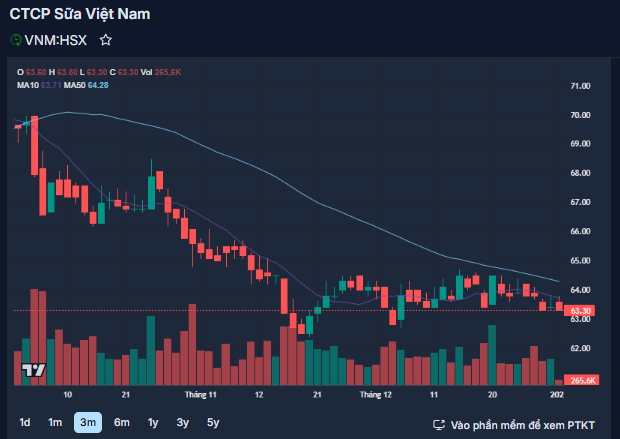
Task: Switch chart range to 6m
Action: click(x=122, y=422)
